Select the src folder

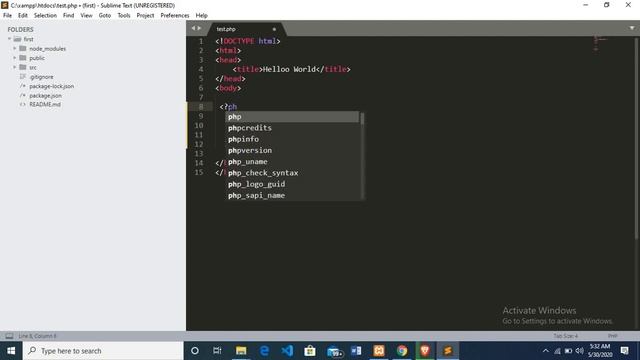point(33,67)
